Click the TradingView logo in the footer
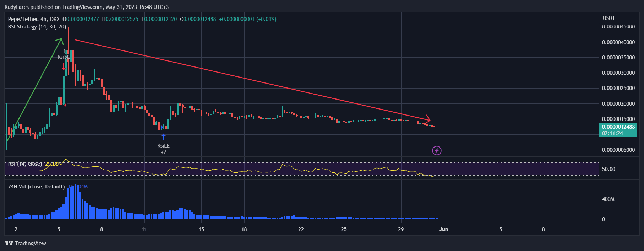The image size is (644, 251). (x=26, y=244)
